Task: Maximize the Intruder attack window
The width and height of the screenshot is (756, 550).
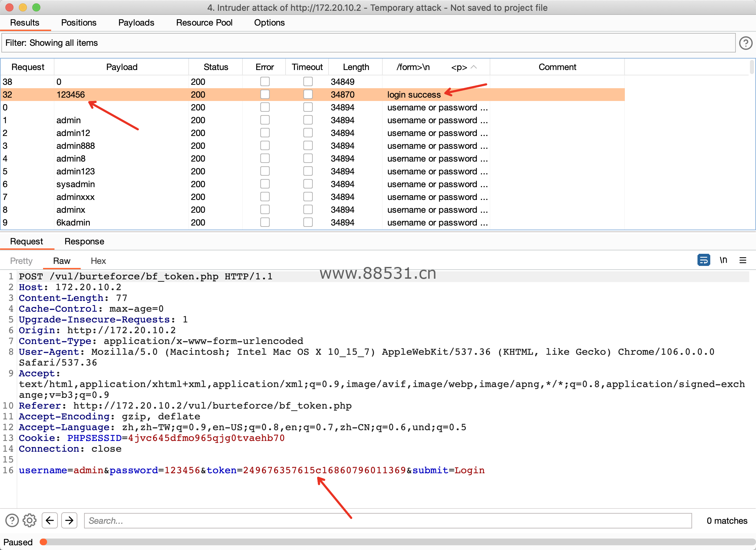Action: point(36,7)
